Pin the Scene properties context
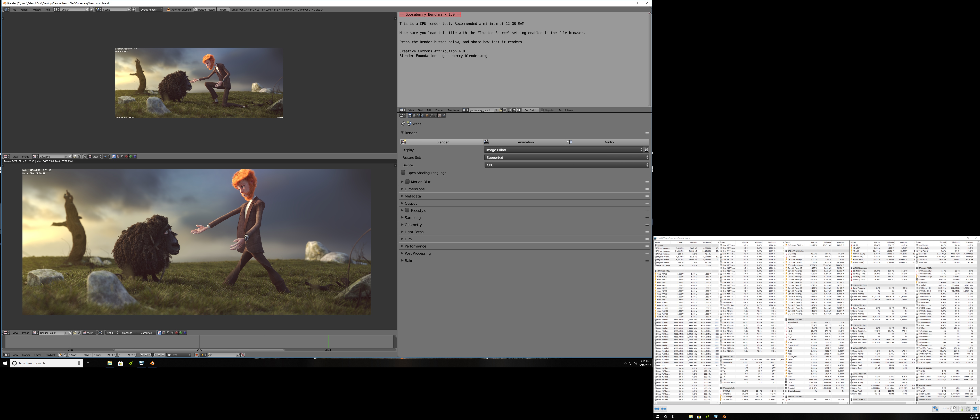The image size is (980, 420). click(x=403, y=124)
